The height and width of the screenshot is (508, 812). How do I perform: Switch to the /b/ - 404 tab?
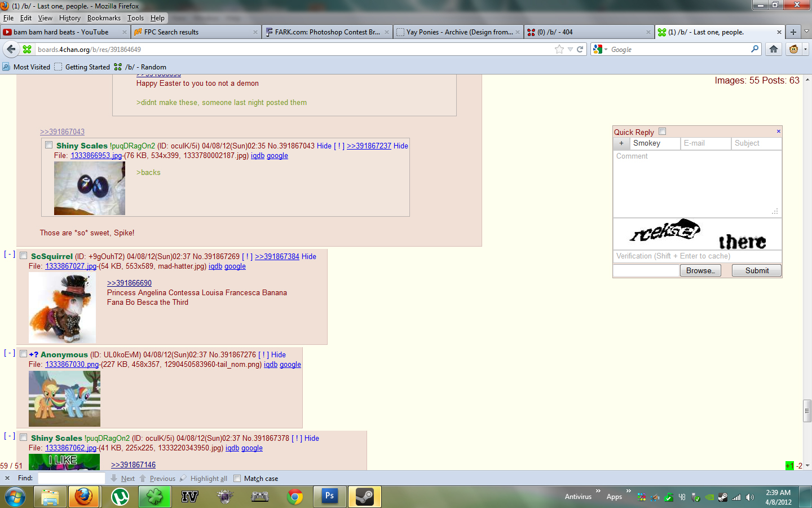click(589, 32)
